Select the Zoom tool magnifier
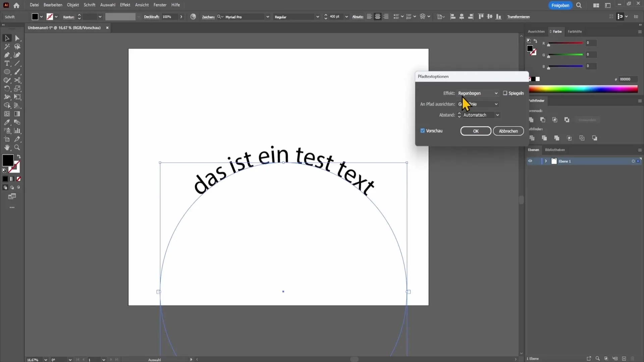Screen dimensions: 644x362 pyautogui.click(x=17, y=147)
